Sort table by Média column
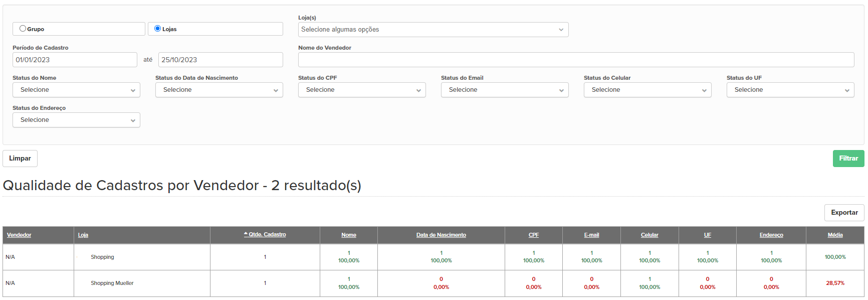Image resolution: width=868 pixels, height=300 pixels. 835,235
